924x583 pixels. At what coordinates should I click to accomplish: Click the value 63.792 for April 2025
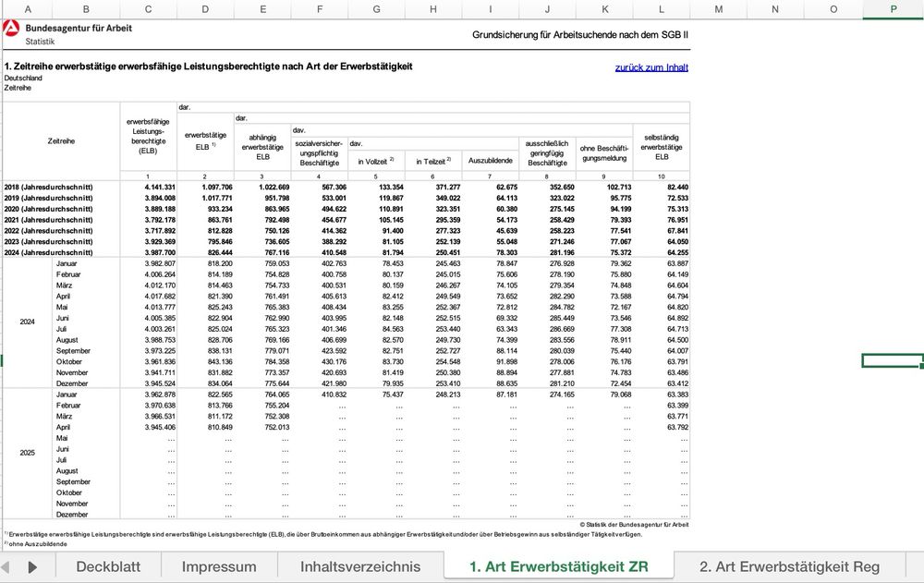click(677, 427)
